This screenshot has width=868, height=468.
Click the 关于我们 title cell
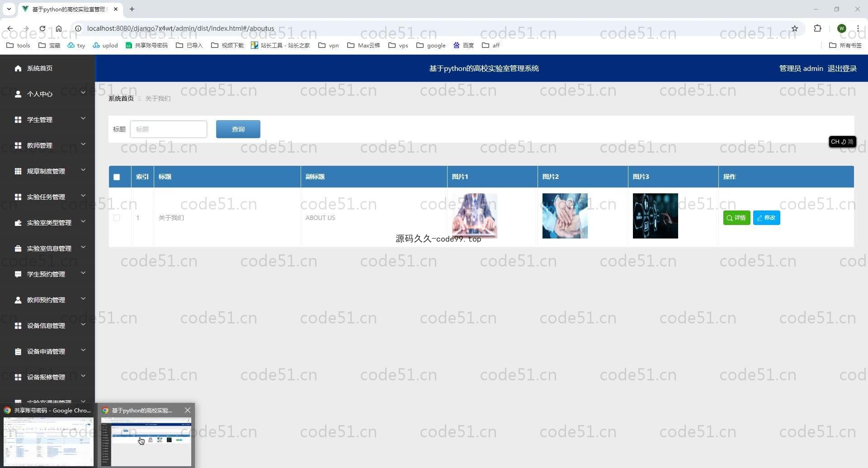click(x=171, y=218)
